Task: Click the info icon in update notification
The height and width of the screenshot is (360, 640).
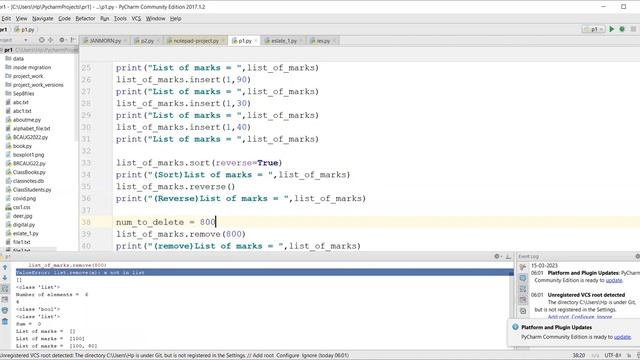Action: point(515,327)
